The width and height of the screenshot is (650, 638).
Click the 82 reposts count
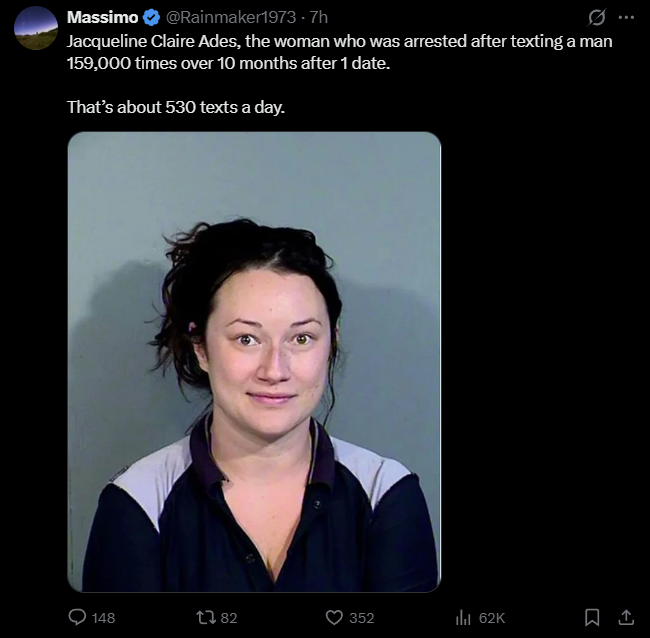tap(229, 618)
